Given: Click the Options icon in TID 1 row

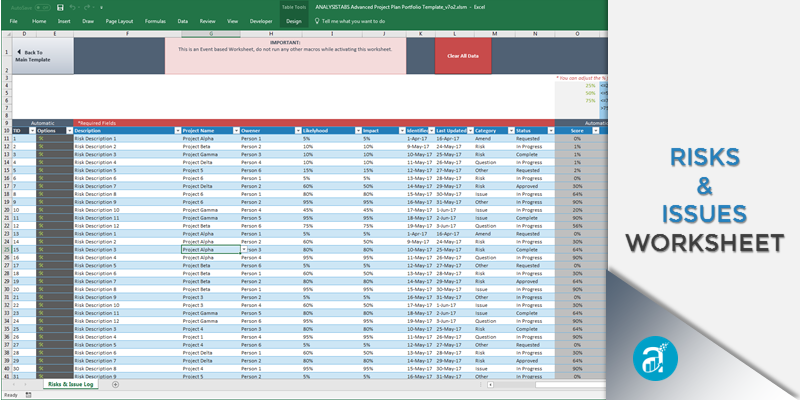Looking at the screenshot, I should pos(40,137).
